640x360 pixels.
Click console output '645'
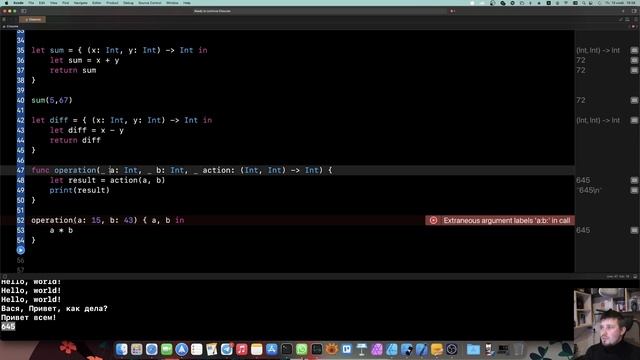tap(8, 327)
